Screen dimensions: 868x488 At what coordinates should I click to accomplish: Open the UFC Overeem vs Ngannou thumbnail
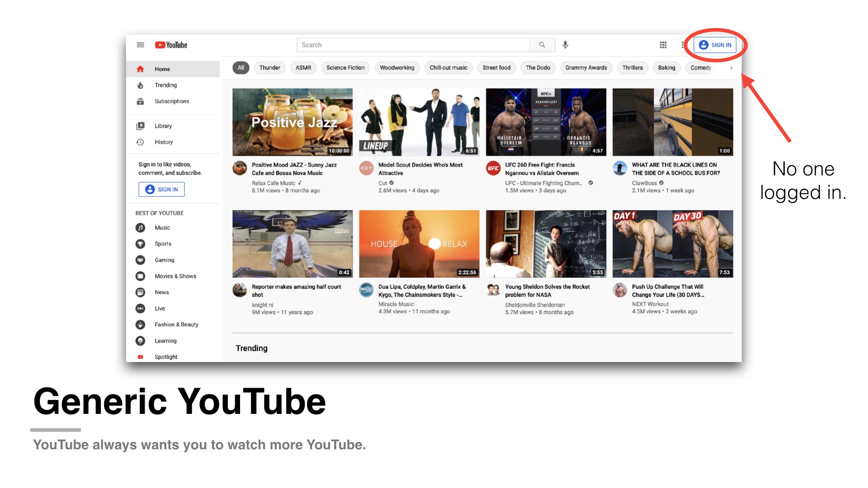546,122
